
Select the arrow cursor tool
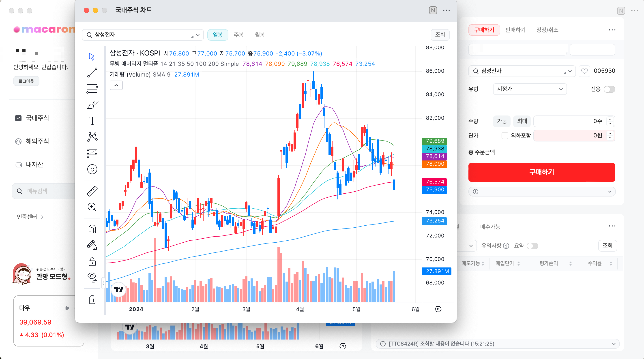tap(92, 56)
